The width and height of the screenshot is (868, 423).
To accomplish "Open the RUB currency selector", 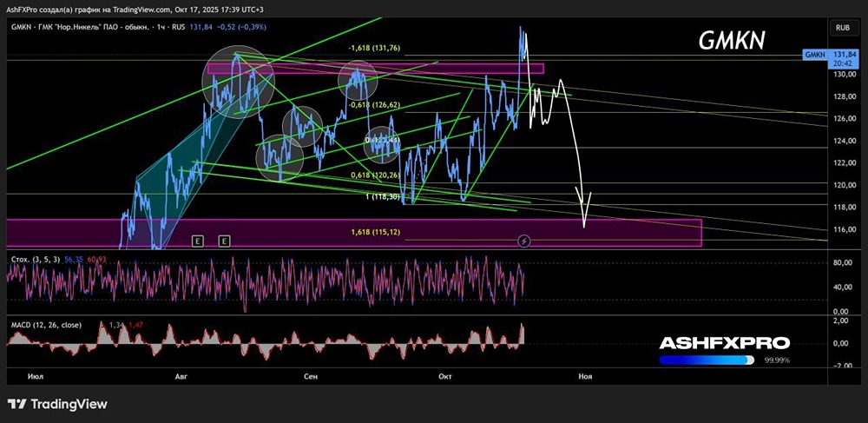I will [x=843, y=27].
